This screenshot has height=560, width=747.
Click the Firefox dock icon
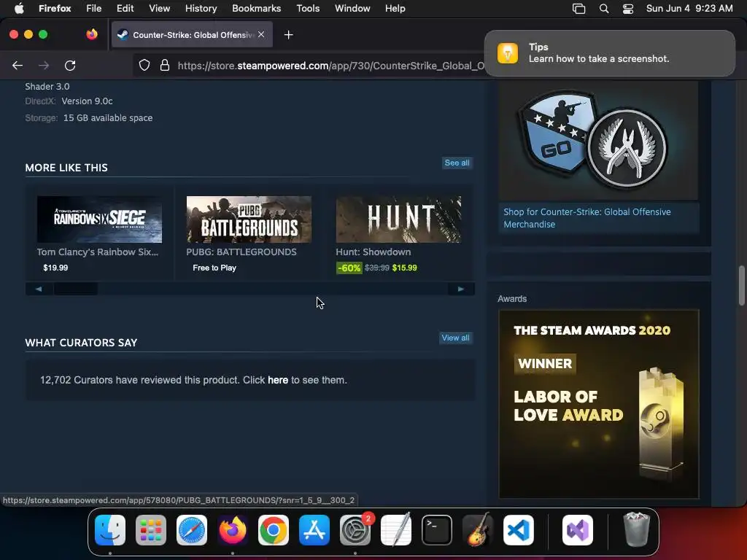point(233,530)
